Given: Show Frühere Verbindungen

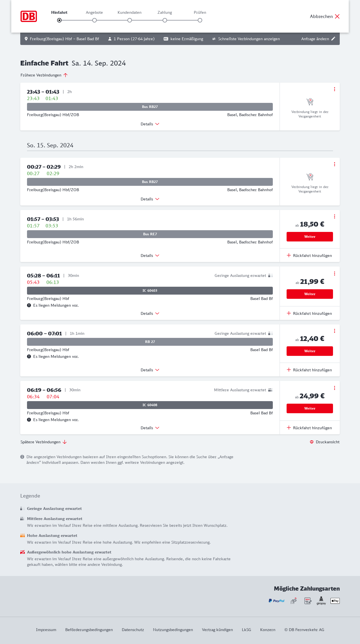Looking at the screenshot, I should pos(44,75).
